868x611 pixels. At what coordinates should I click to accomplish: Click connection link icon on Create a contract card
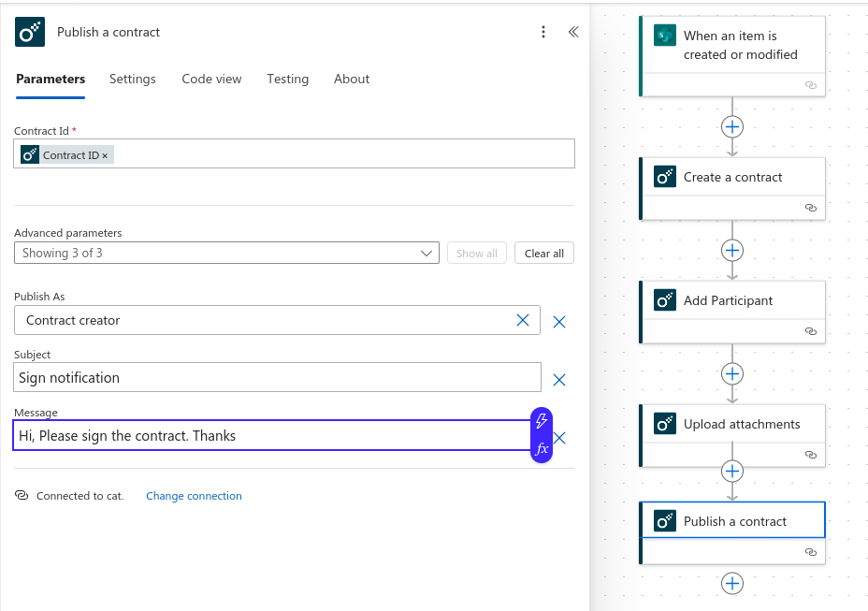pyautogui.click(x=810, y=208)
